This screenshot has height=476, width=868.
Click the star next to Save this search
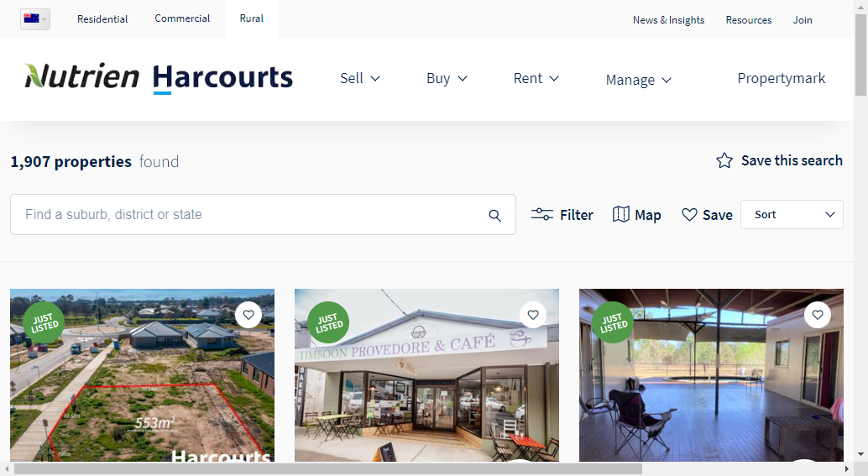click(x=724, y=160)
